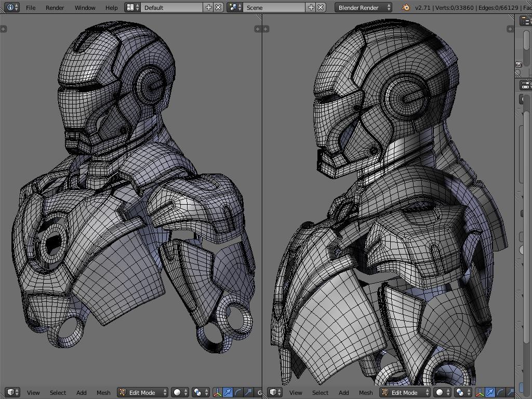Open the Properties editor type icon
The height and width of the screenshot is (399, 532).
(x=526, y=85)
